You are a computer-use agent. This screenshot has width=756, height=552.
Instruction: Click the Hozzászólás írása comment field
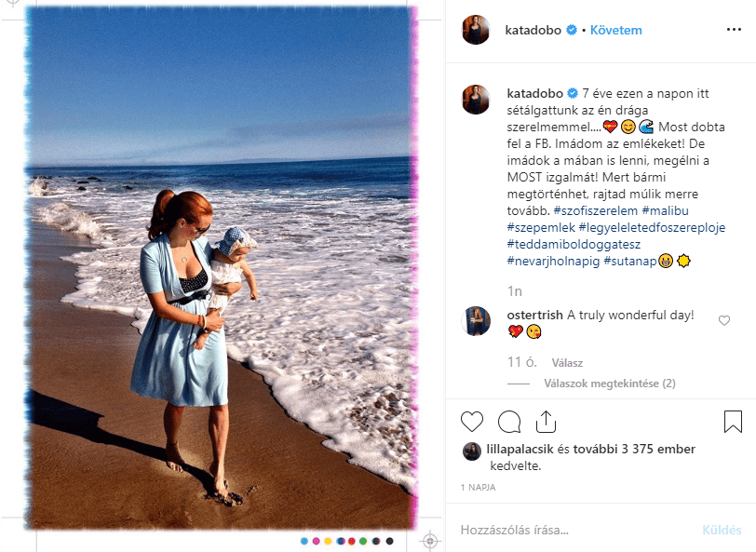[x=559, y=530]
